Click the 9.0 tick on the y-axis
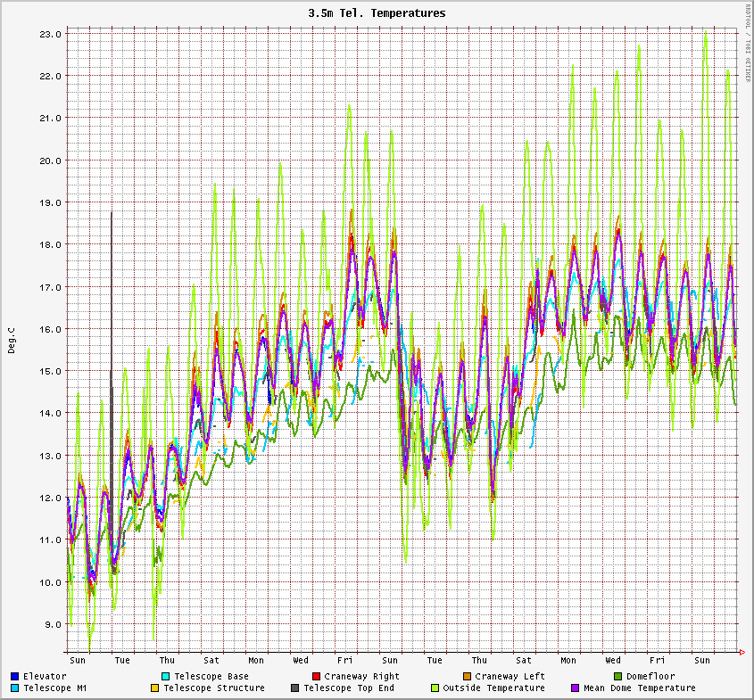This screenshot has width=754, height=700. click(x=54, y=624)
